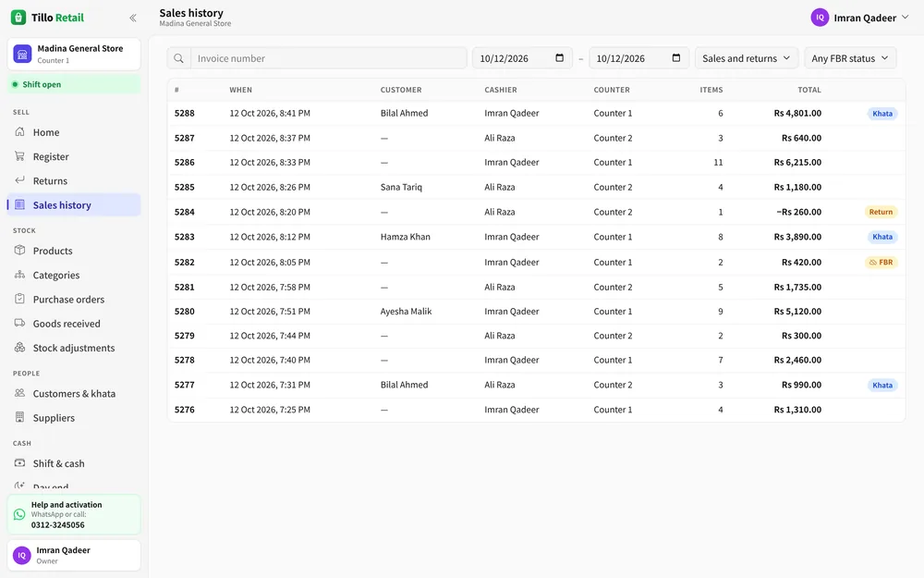Open the Any FBR status dropdown
Image resolution: width=924 pixels, height=578 pixels.
pyautogui.click(x=850, y=58)
